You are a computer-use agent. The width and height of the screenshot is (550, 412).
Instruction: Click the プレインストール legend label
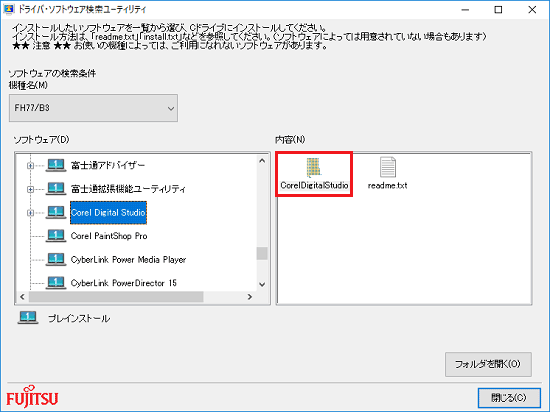[x=79, y=318]
